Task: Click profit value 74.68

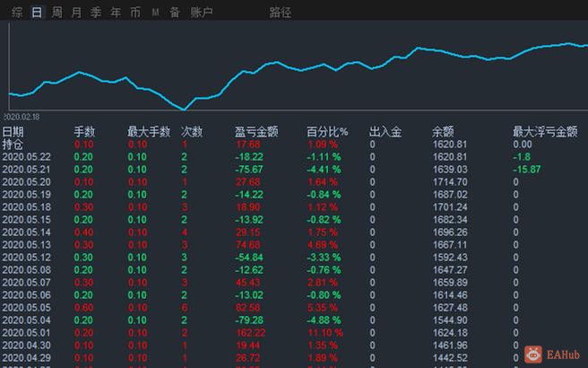Action: tap(248, 245)
